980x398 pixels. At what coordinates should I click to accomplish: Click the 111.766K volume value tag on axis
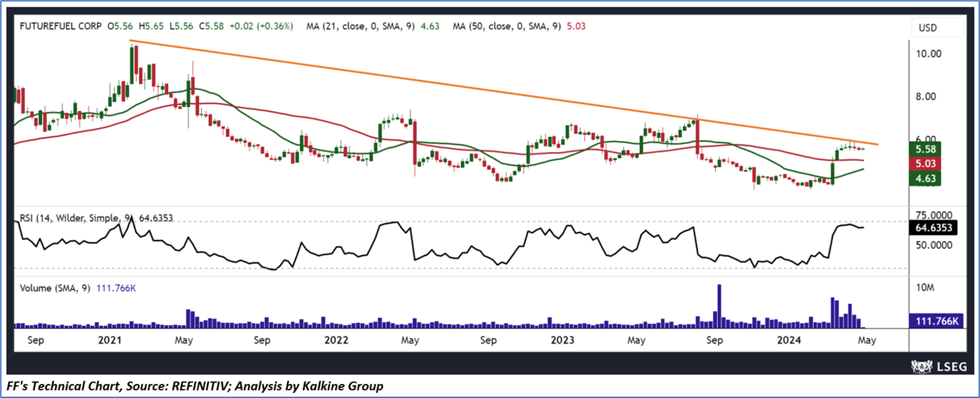[x=935, y=321]
